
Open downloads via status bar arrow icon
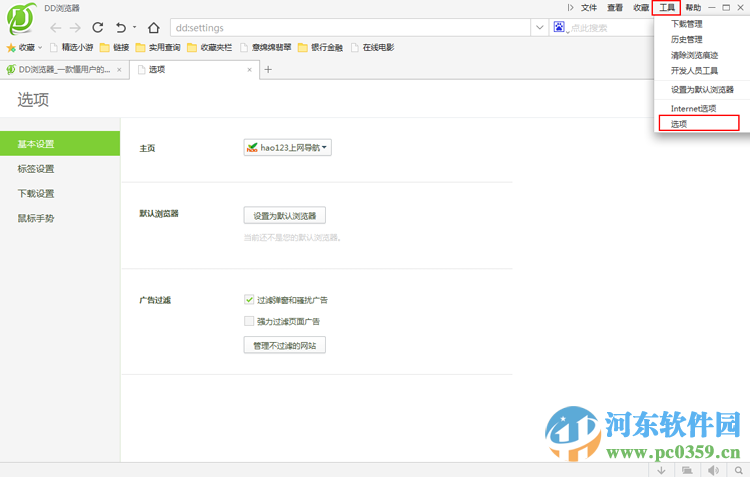pos(662,471)
